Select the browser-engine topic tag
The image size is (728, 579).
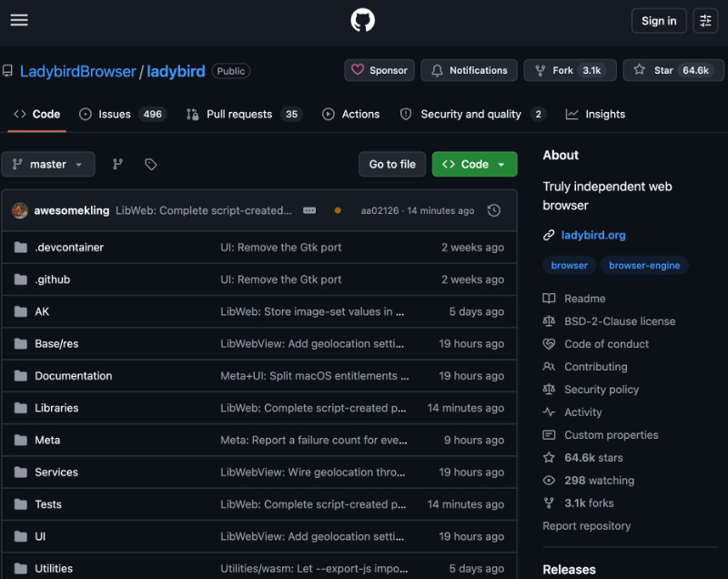(644, 265)
